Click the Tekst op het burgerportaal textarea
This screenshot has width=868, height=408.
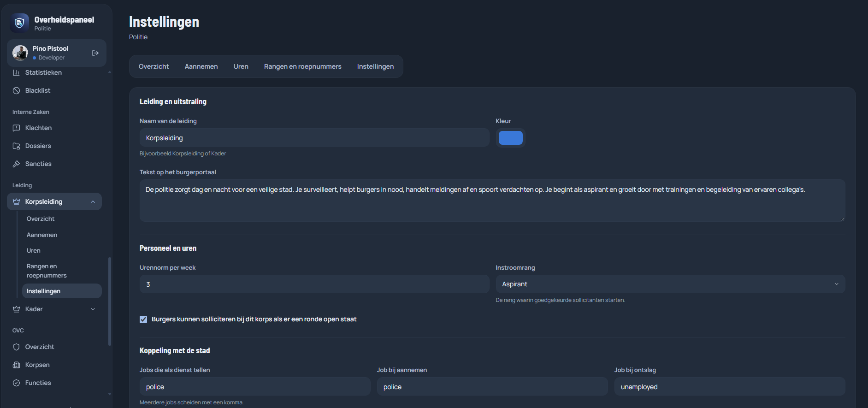point(492,201)
